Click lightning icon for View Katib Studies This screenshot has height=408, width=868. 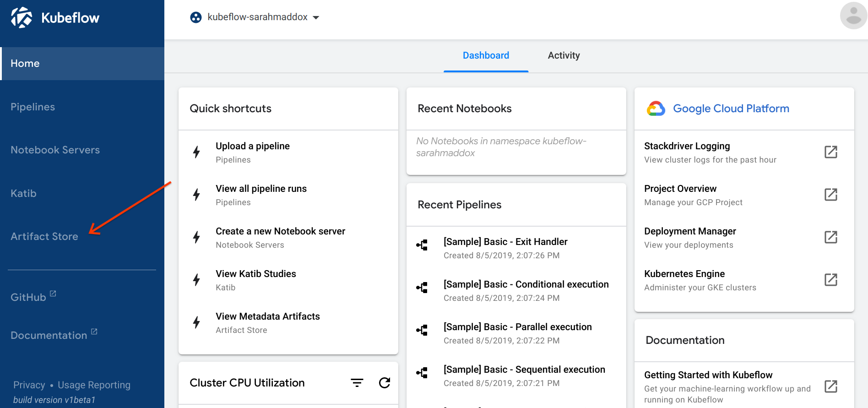(196, 280)
